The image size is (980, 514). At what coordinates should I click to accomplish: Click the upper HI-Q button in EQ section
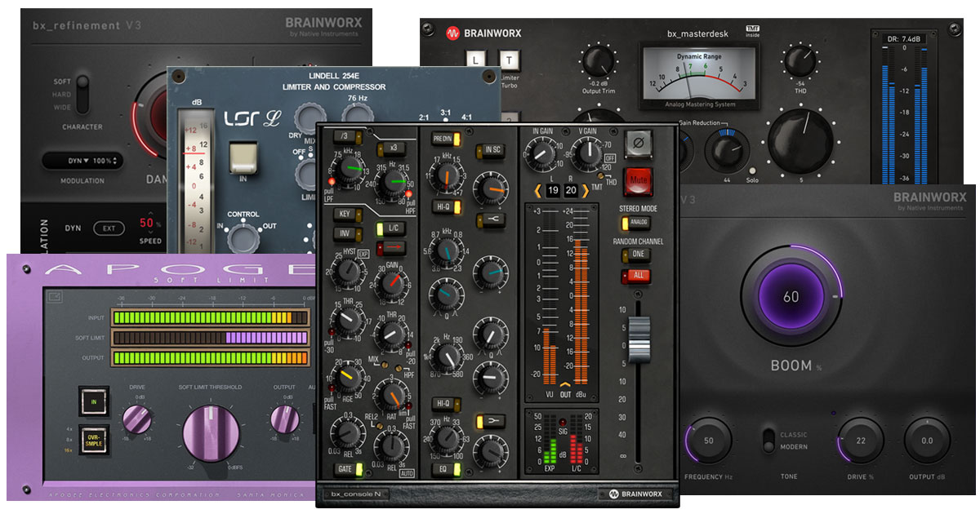(x=445, y=206)
